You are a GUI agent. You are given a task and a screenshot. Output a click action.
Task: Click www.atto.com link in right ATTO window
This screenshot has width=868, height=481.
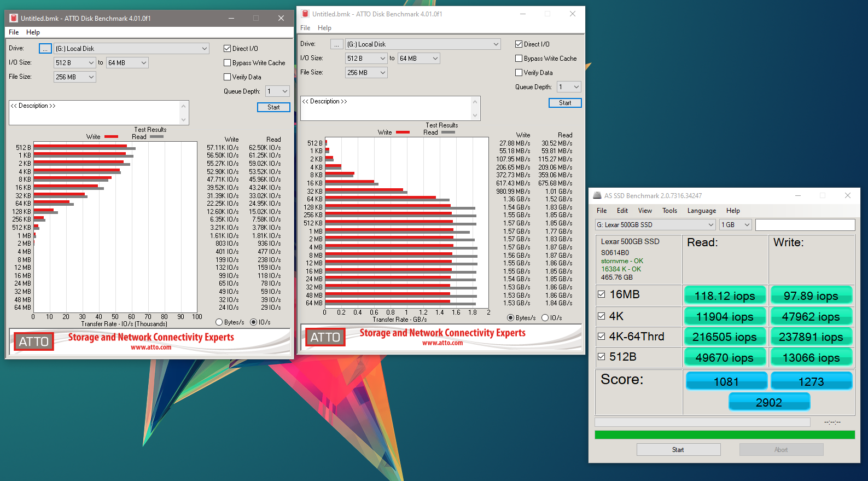coord(442,343)
